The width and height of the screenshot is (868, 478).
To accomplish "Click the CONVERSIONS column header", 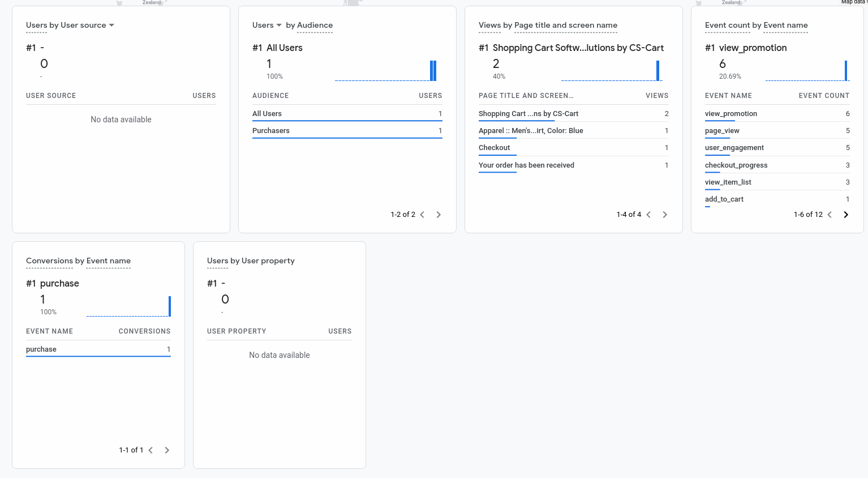I will [x=144, y=331].
